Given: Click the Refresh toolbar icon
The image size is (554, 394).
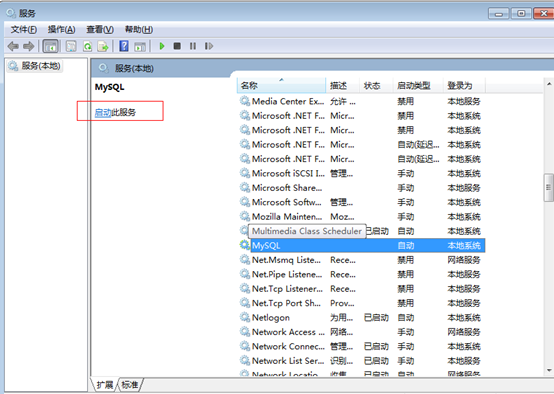Looking at the screenshot, I should tap(87, 46).
